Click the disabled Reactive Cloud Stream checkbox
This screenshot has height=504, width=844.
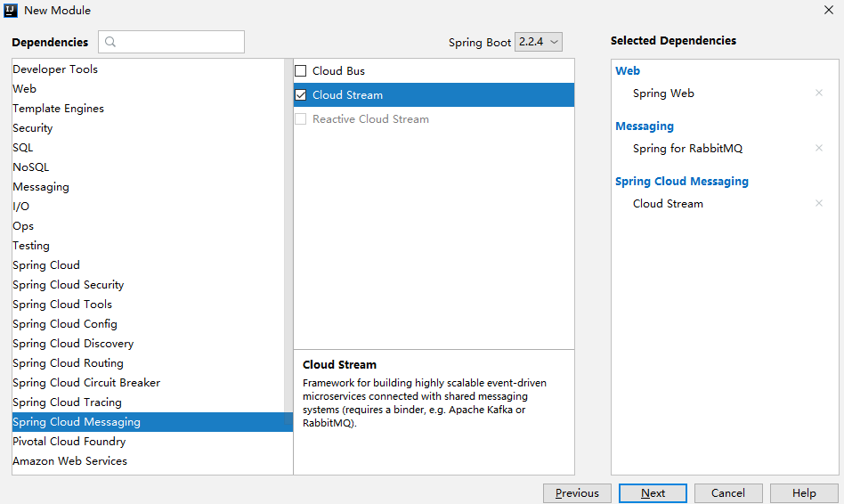300,119
